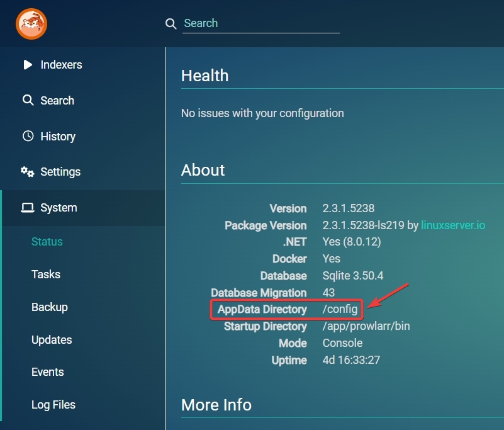
Task: Navigate to Log Files
Action: point(53,405)
